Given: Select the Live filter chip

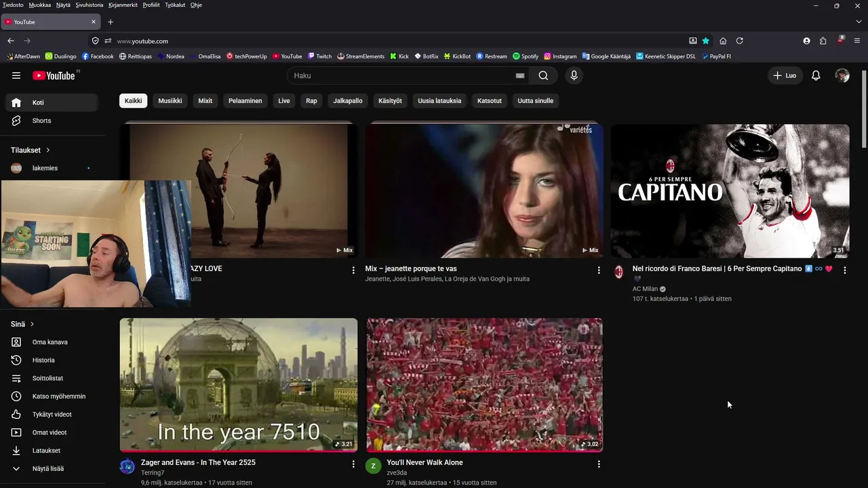Looking at the screenshot, I should coord(284,101).
